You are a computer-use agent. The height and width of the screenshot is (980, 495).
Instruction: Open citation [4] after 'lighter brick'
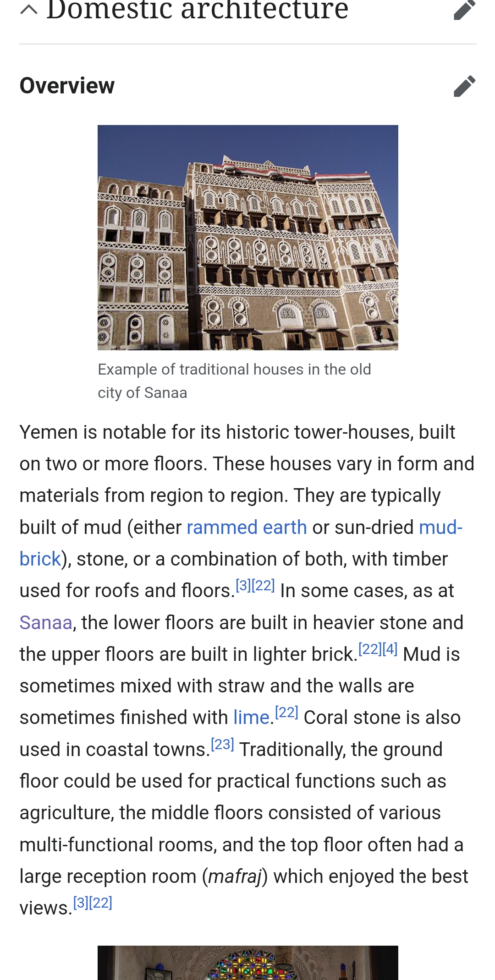pos(390,649)
